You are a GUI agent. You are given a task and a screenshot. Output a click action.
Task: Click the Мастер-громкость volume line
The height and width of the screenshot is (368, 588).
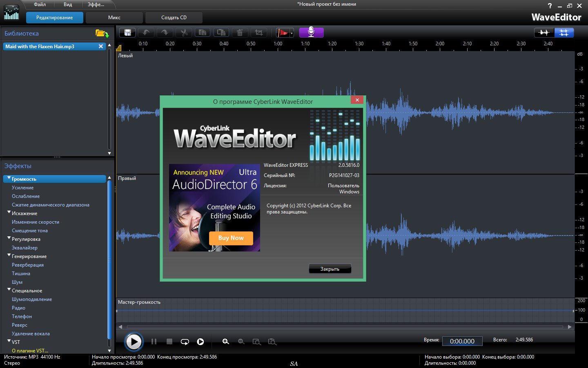pos(345,310)
